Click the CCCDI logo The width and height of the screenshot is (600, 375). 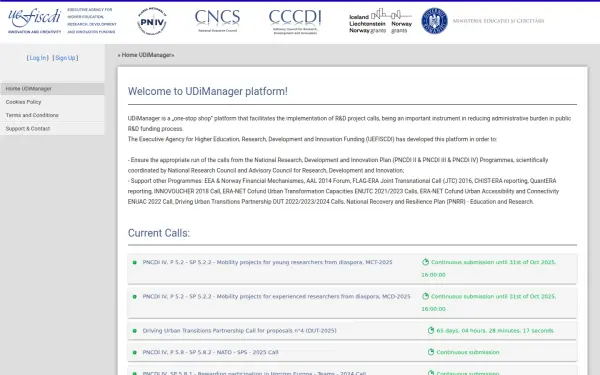[x=295, y=22]
